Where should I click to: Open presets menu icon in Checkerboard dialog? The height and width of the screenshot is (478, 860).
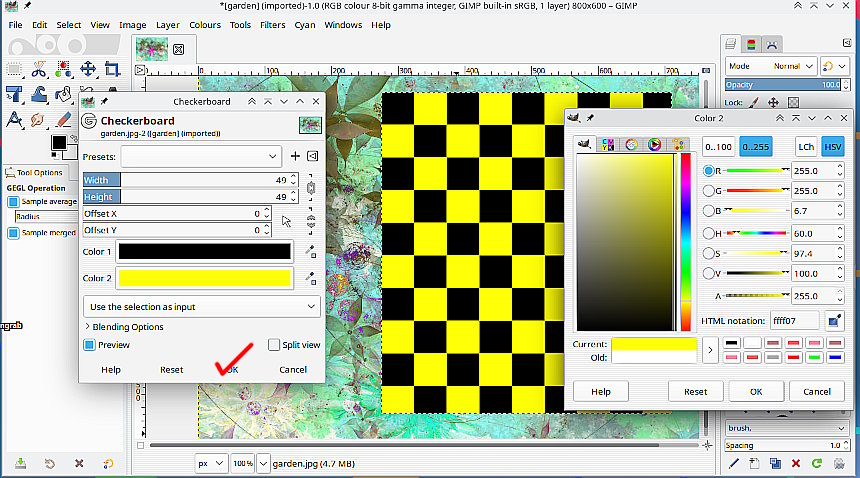coord(313,156)
